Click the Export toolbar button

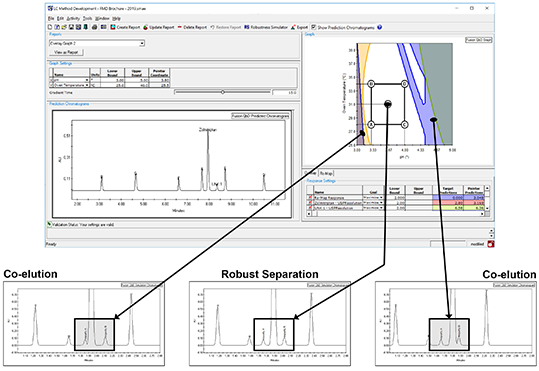coord(299,27)
